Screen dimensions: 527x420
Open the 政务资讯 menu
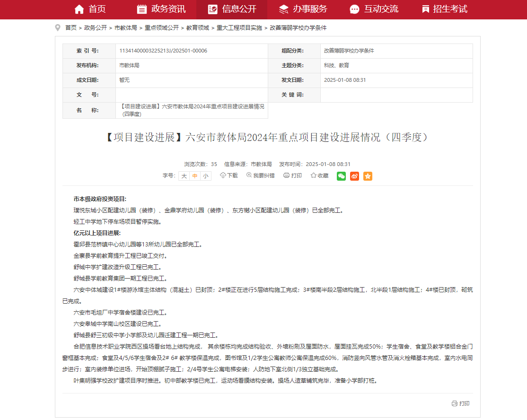click(x=161, y=9)
